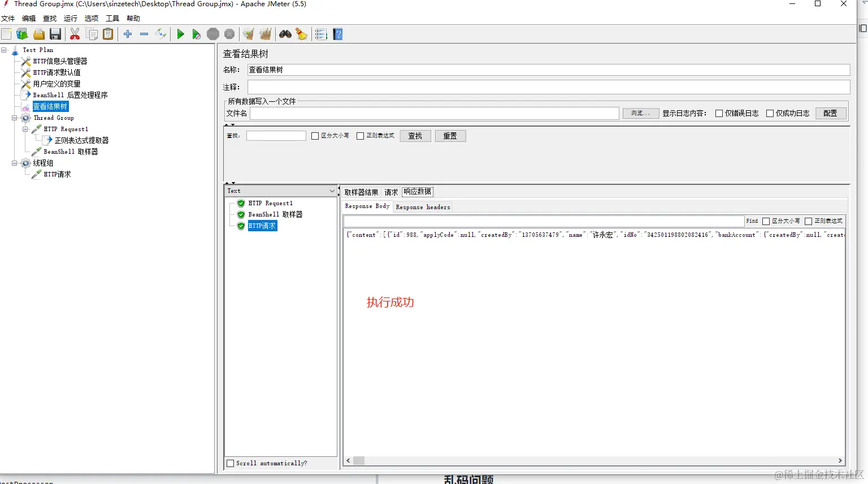Check 区分大小写 beside the Find button

(766, 221)
